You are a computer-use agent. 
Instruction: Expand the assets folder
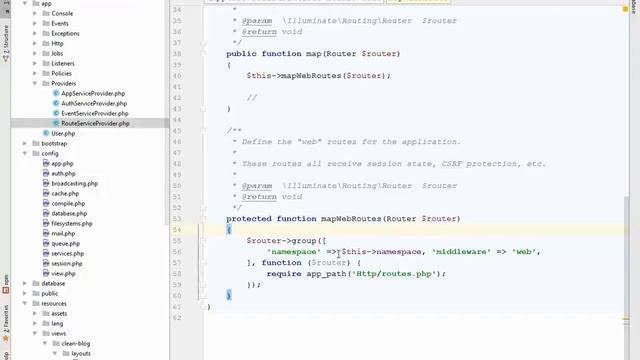(x=35, y=313)
